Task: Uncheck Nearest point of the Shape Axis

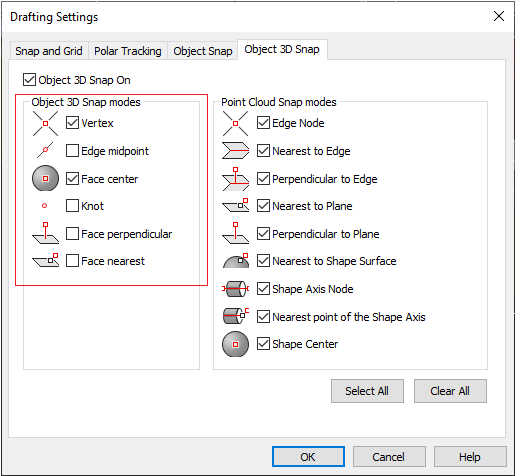Action: coord(263,317)
